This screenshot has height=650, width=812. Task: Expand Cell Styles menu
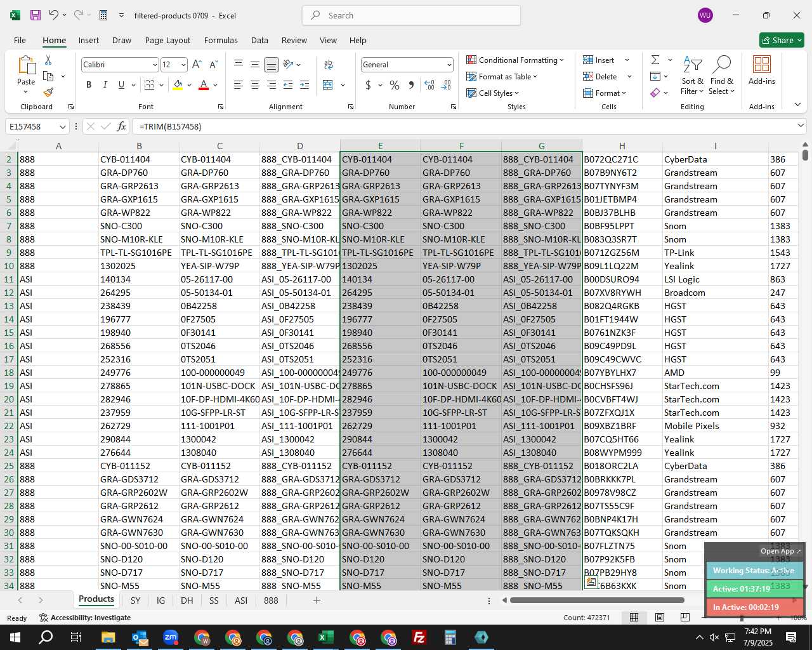click(493, 93)
